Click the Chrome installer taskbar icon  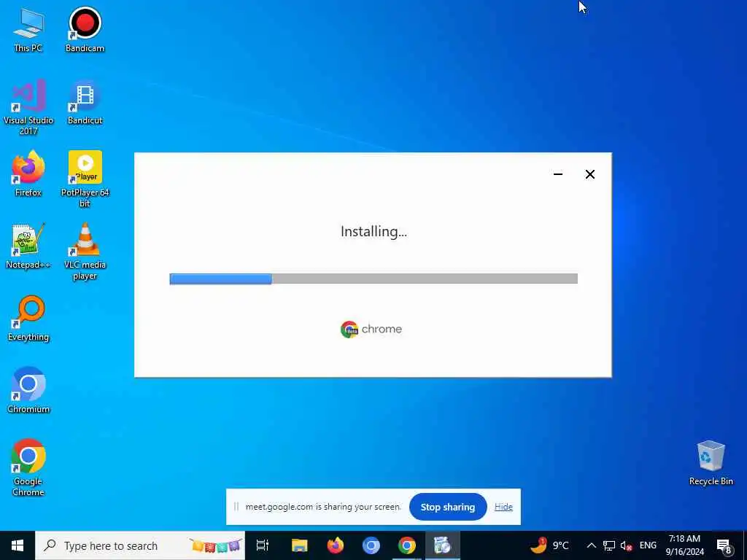point(443,545)
